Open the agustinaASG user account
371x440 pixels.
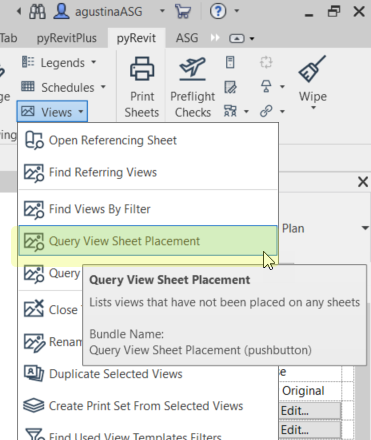coord(98,12)
